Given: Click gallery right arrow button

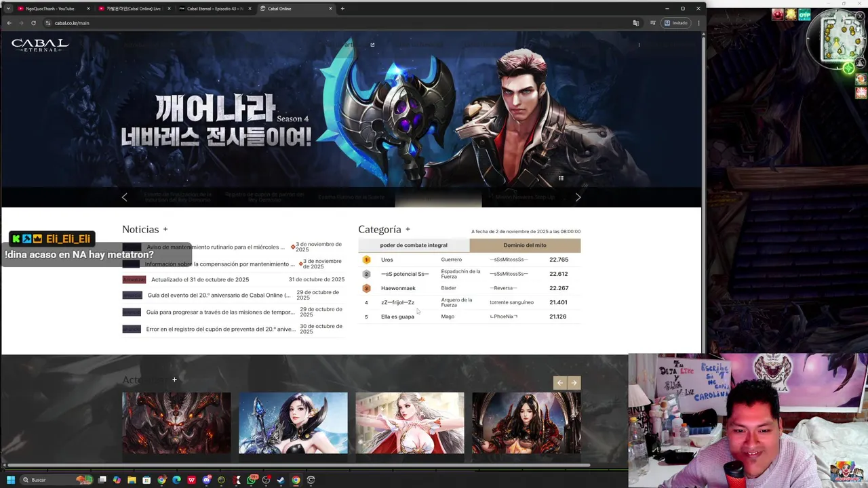Looking at the screenshot, I should point(574,383).
